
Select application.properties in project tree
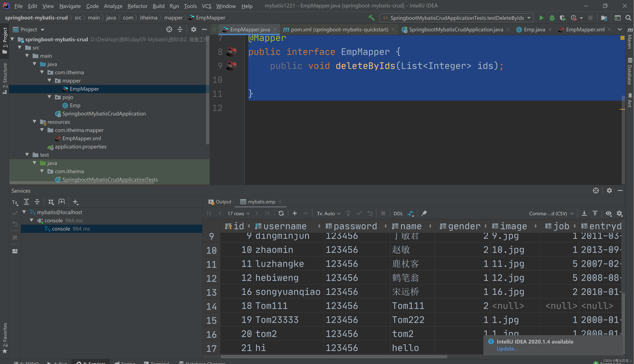pyautogui.click(x=80, y=147)
